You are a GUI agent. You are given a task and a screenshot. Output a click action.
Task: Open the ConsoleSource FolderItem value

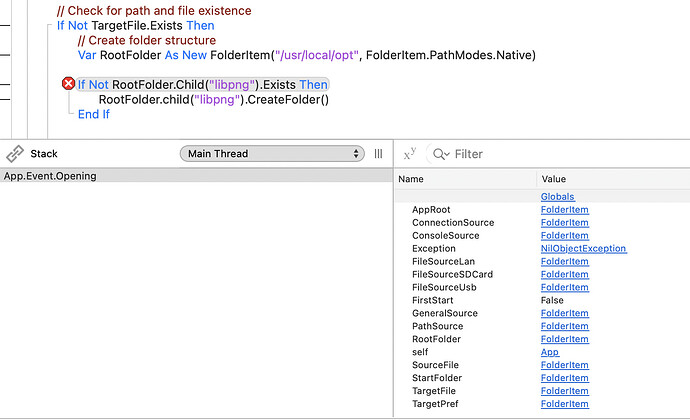coord(565,236)
